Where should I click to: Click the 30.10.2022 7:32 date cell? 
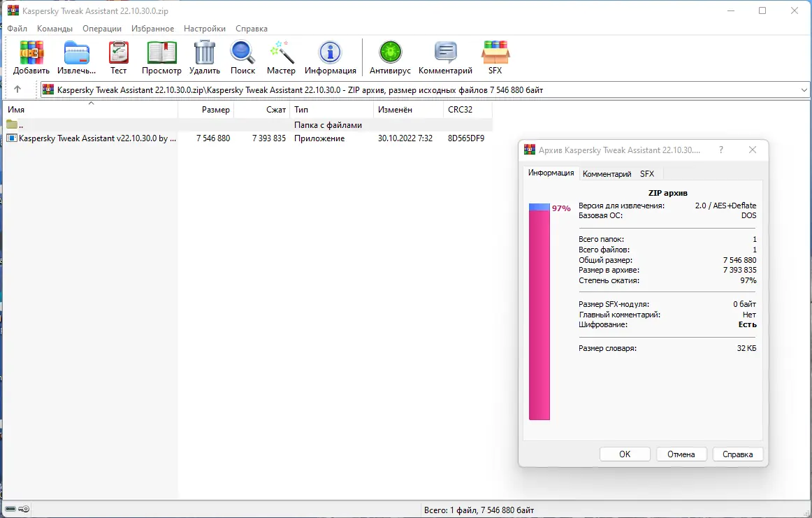[405, 138]
